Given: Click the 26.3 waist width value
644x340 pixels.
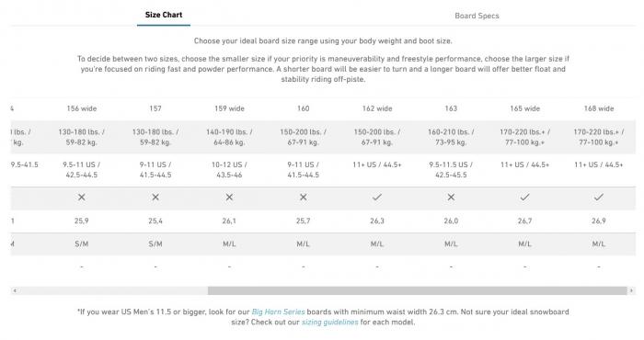Looking at the screenshot, I should [377, 221].
